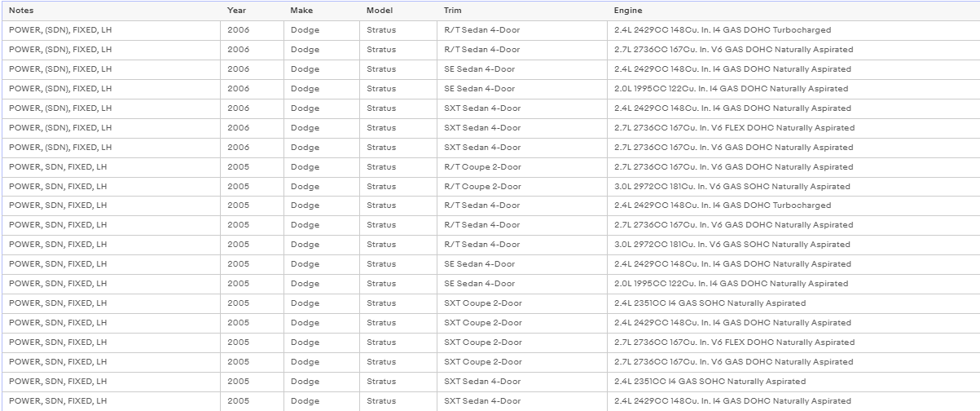Select first POWER, (SDN), FIXED, LH notes cell
Viewport: 980px width, 411px height.
coord(112,30)
